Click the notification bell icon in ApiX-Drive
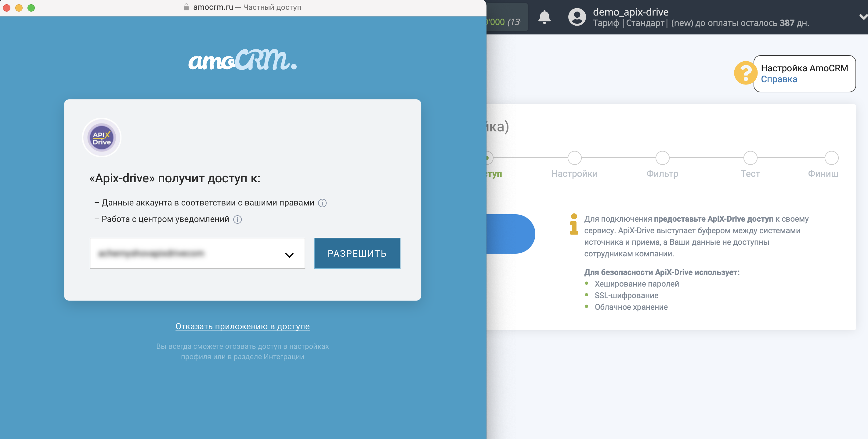This screenshot has height=439, width=868. (544, 17)
